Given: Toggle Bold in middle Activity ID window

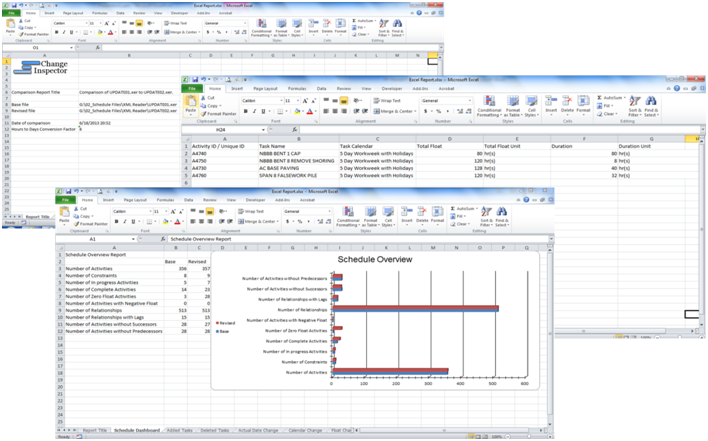Looking at the screenshot, I should pyautogui.click(x=246, y=111).
